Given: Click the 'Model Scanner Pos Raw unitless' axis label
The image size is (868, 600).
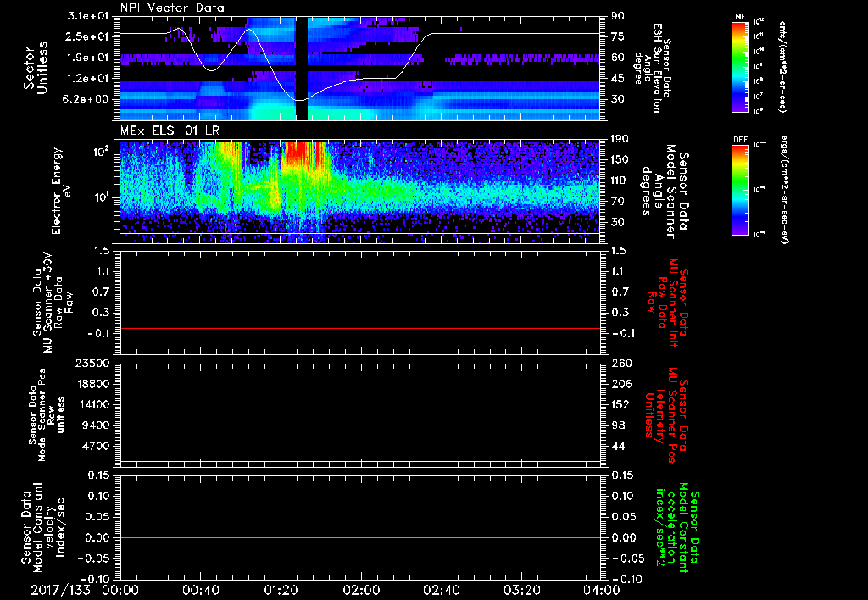Looking at the screenshot, I should pos(46,415).
